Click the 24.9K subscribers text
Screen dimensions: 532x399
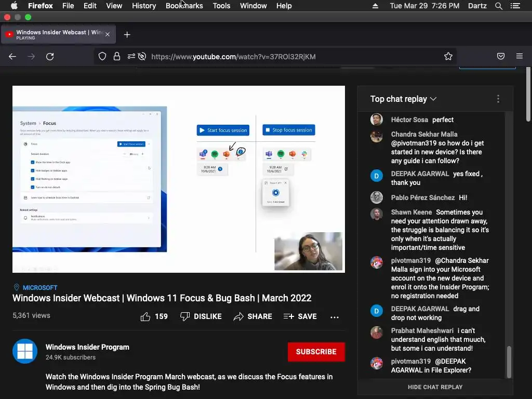click(x=71, y=357)
